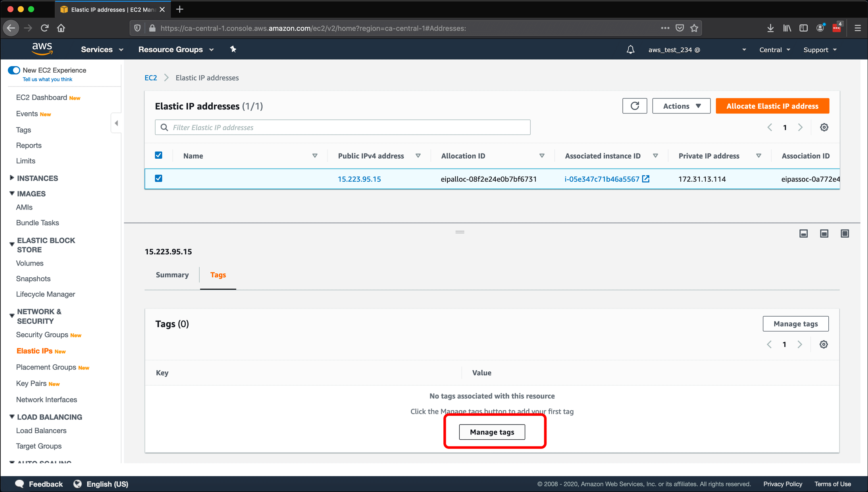Click the Manage tags button

click(492, 432)
